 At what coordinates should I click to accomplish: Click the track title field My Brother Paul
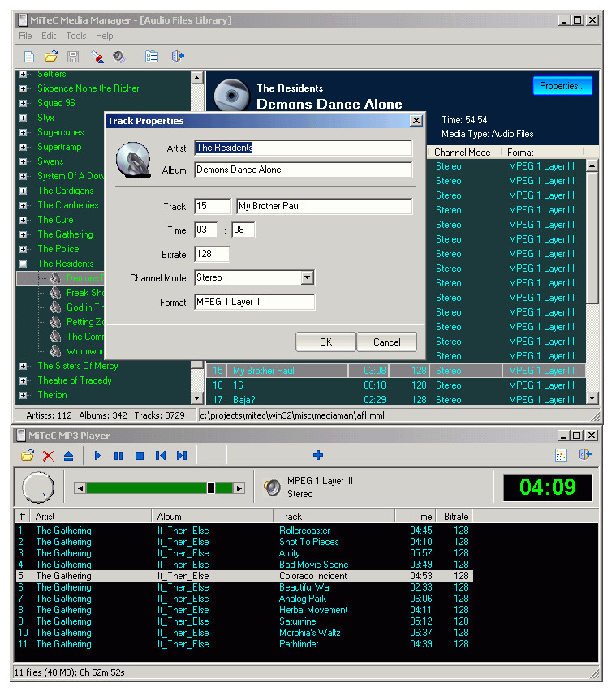coord(324,206)
